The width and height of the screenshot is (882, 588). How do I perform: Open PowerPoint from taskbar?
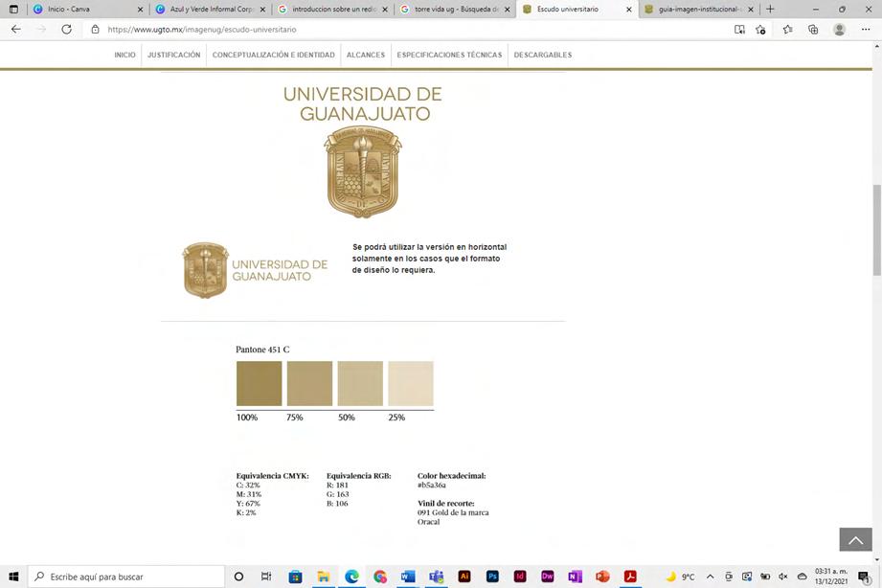(x=602, y=577)
